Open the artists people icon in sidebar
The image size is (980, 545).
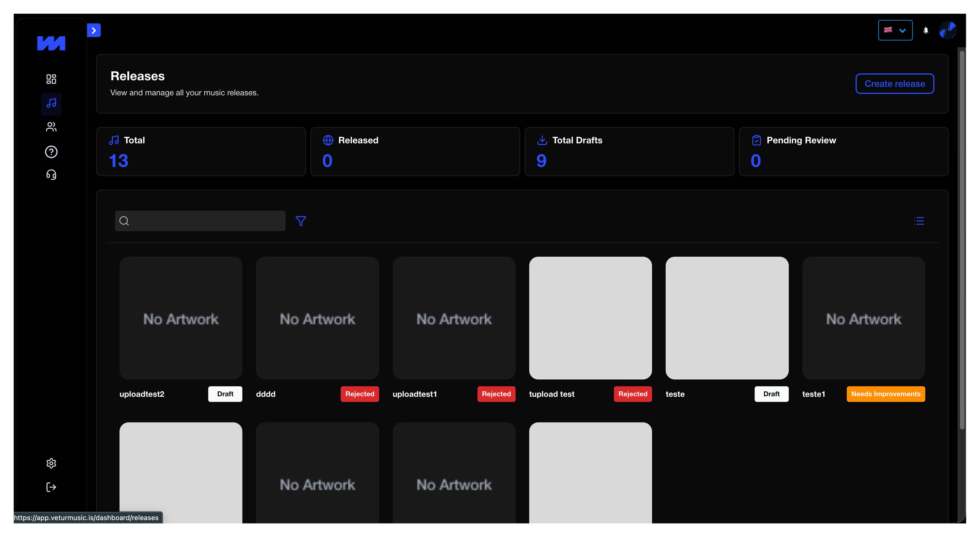[x=51, y=127]
